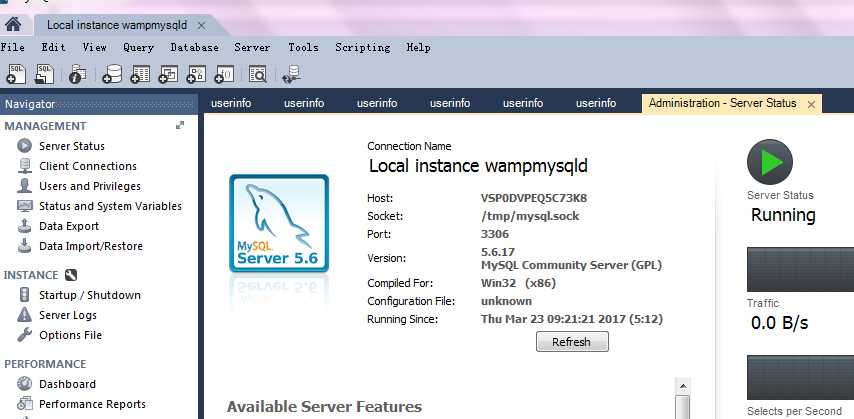This screenshot has width=854, height=419.
Task: Create new table toolbar icon
Action: [140, 74]
